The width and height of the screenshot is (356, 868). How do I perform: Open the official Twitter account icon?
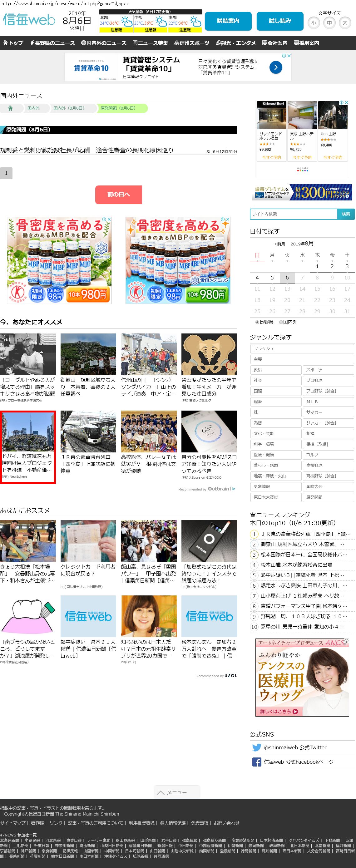pyautogui.click(x=257, y=747)
